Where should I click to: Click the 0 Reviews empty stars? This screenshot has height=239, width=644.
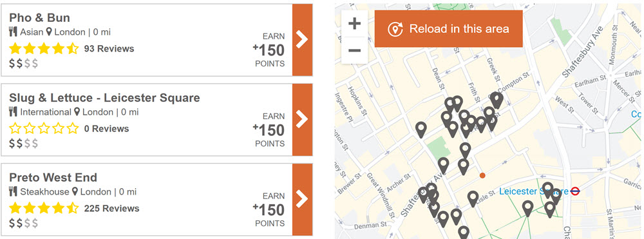click(44, 129)
